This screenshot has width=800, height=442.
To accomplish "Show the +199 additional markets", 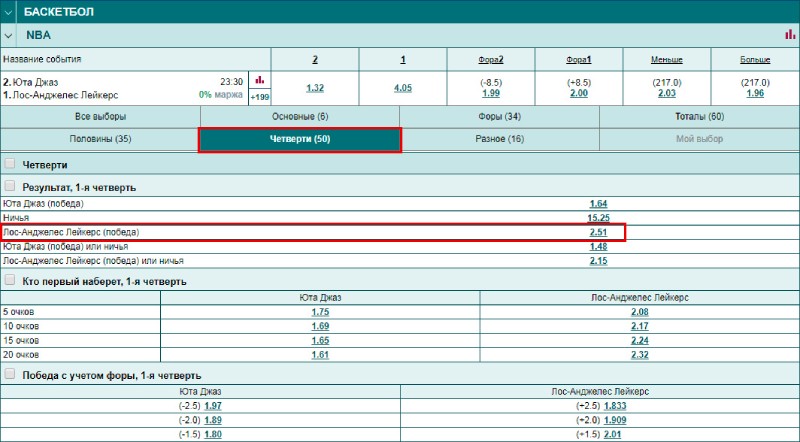I will tap(260, 97).
